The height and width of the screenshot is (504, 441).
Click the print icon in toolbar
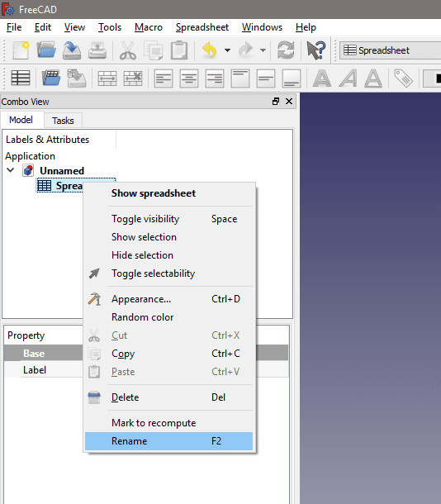point(97,50)
